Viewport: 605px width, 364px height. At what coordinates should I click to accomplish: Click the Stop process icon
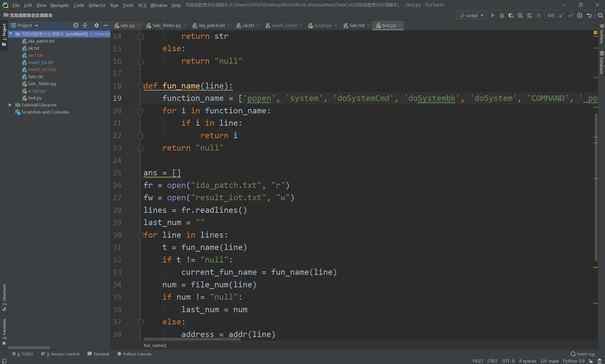coord(539,15)
